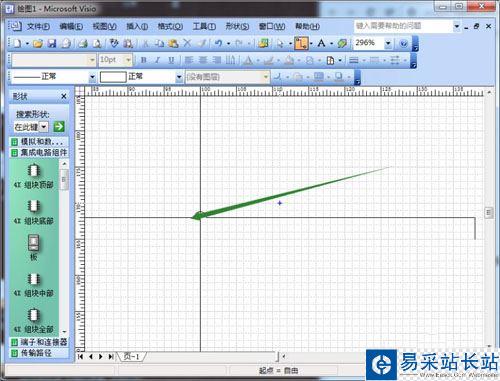The image size is (500, 381).
Task: Click the line weight icon
Action: 354,60
